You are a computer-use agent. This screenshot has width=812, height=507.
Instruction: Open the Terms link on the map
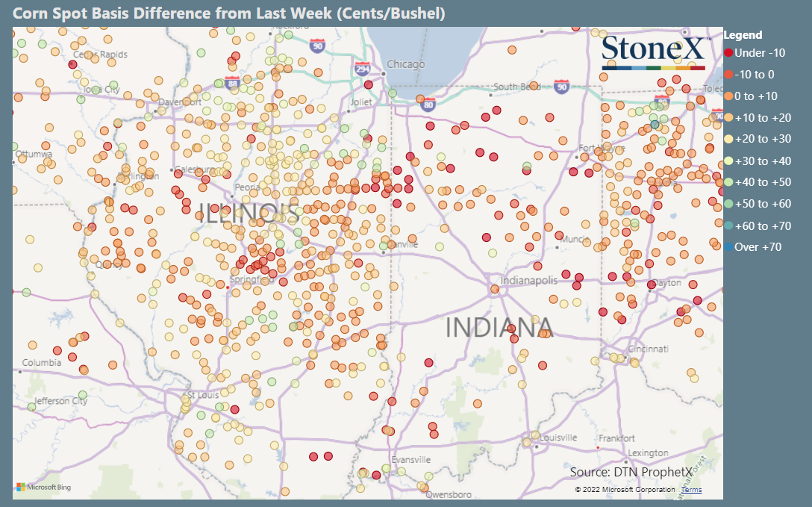tap(691, 489)
